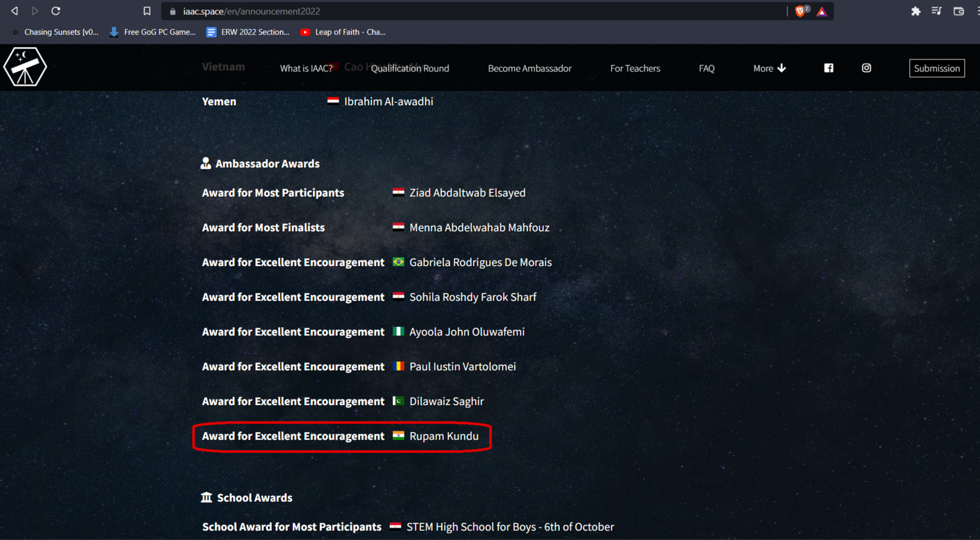This screenshot has width=980, height=540.
Task: Click the bookmark this page flag icon
Action: coord(147,10)
